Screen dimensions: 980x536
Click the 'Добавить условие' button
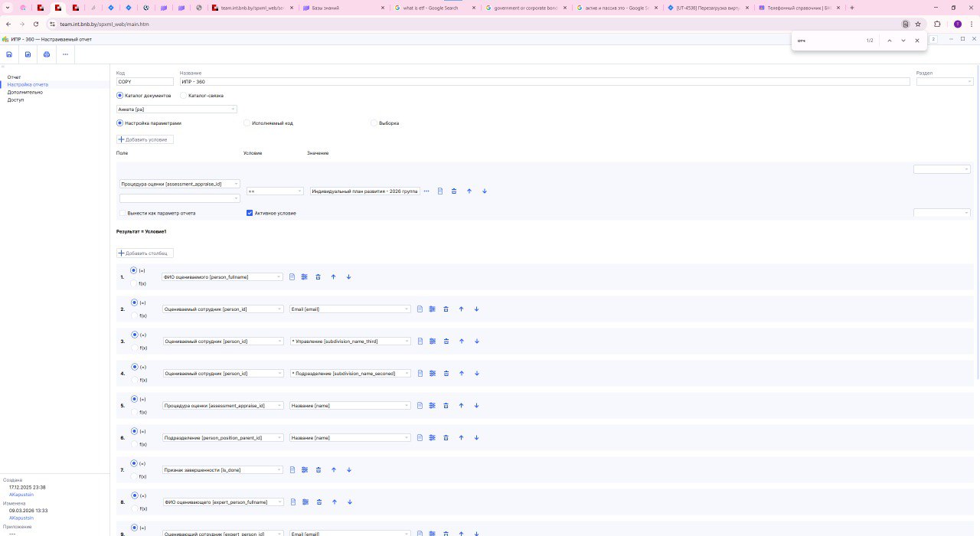click(x=145, y=139)
